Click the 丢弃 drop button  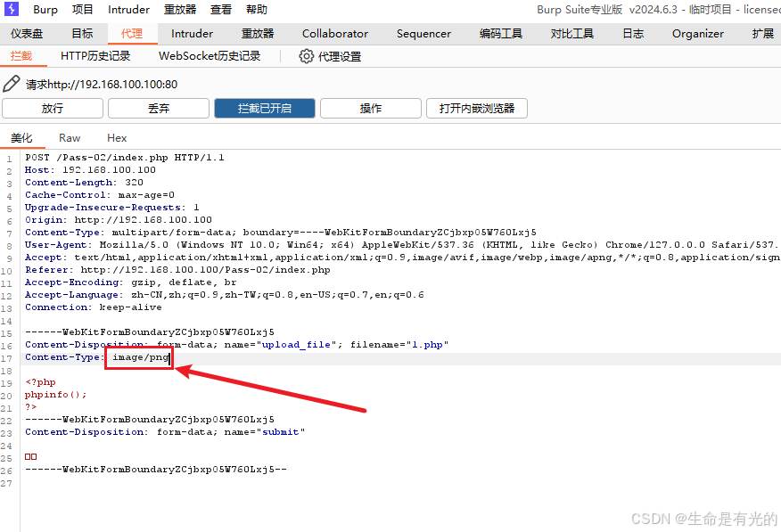pos(159,108)
